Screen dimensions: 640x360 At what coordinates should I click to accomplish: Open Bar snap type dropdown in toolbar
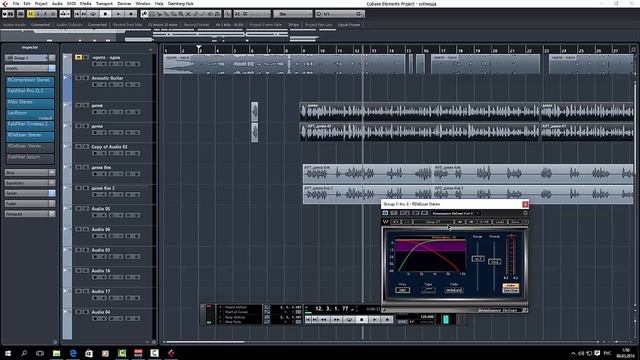click(x=293, y=14)
